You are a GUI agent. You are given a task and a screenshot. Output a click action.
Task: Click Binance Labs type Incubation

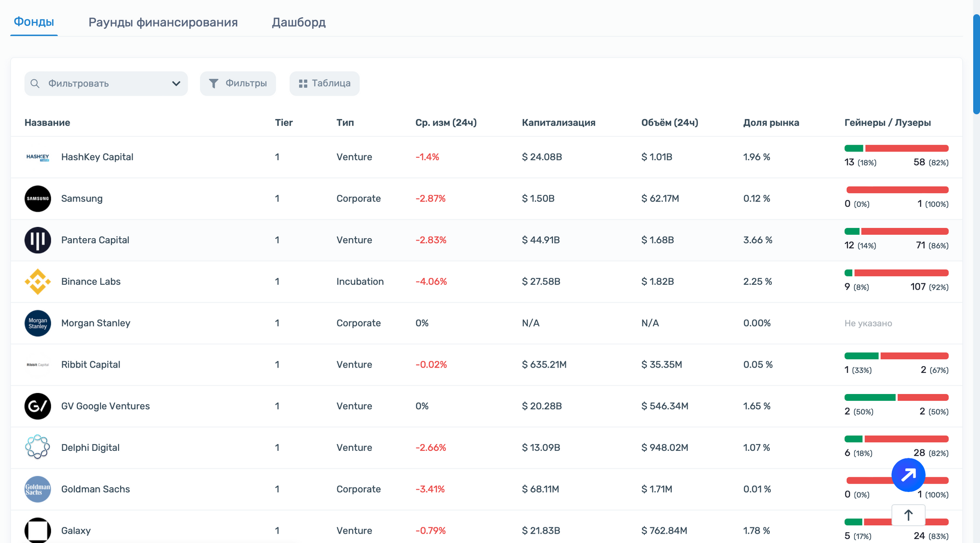tap(360, 282)
